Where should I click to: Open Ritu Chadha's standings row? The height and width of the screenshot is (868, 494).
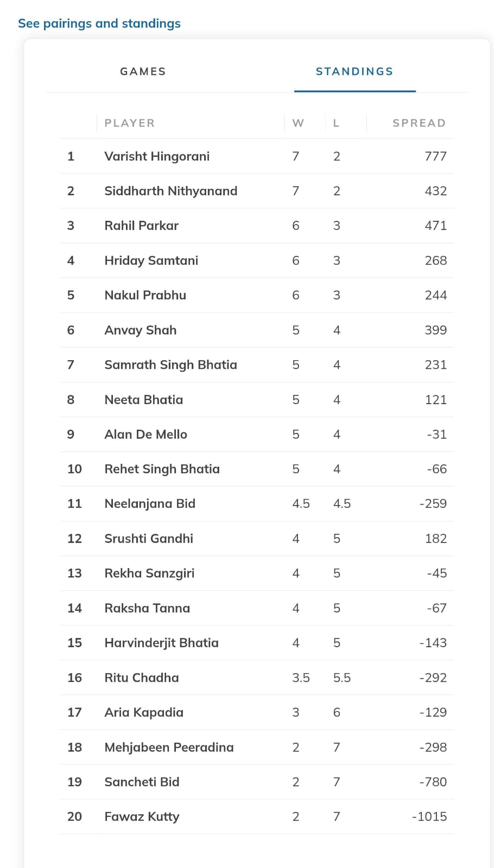141,678
